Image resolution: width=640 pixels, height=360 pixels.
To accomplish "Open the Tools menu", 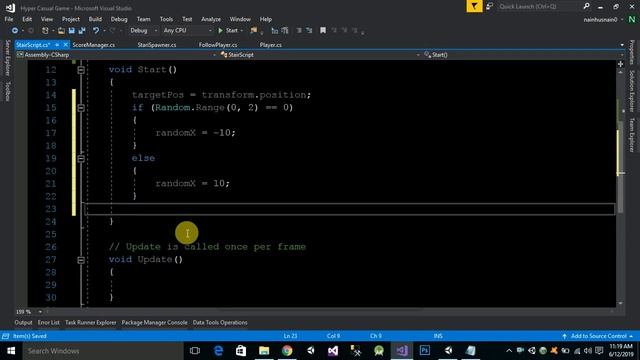I will point(166,19).
